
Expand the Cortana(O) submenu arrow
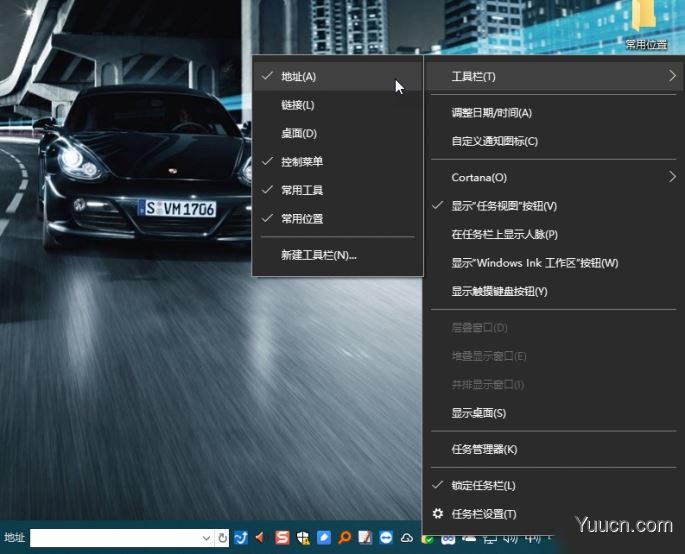click(672, 177)
